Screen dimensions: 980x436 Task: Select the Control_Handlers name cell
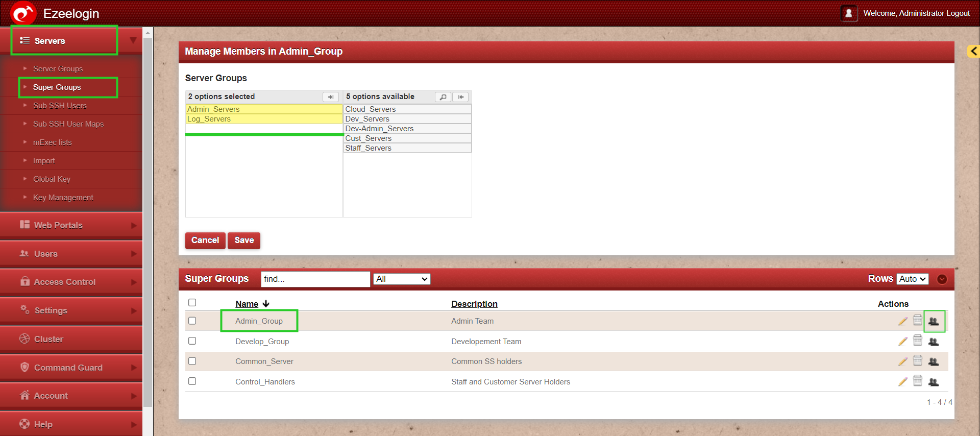[265, 382]
